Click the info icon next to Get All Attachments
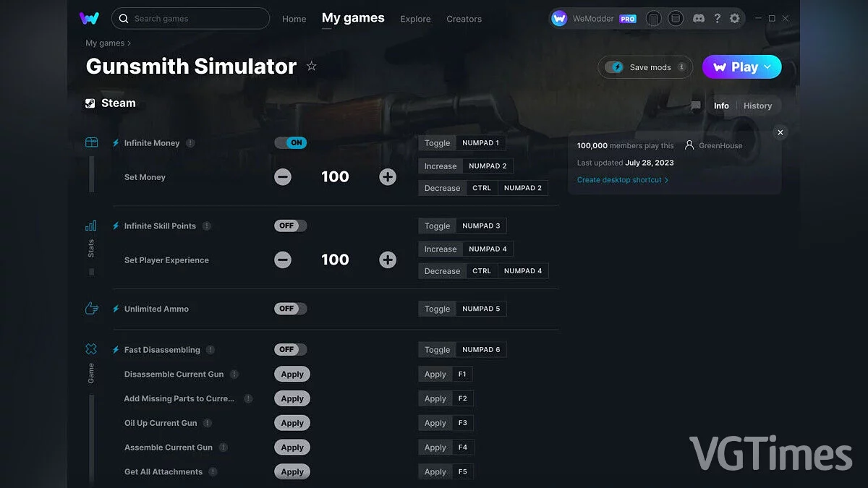 (x=213, y=472)
